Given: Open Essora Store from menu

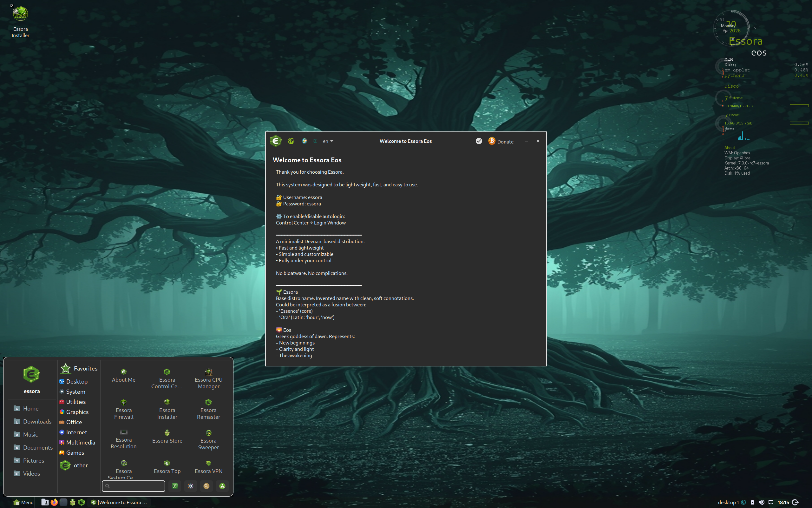Looking at the screenshot, I should pos(167,437).
